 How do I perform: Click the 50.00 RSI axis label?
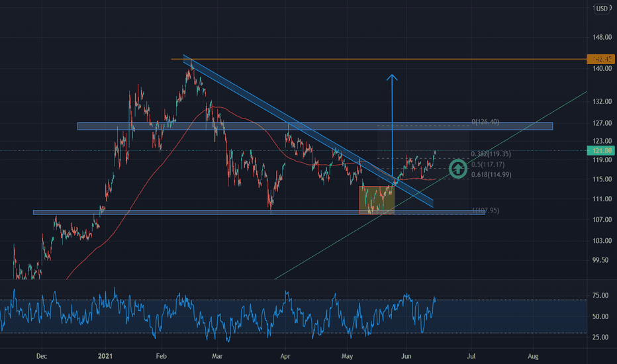click(600, 316)
